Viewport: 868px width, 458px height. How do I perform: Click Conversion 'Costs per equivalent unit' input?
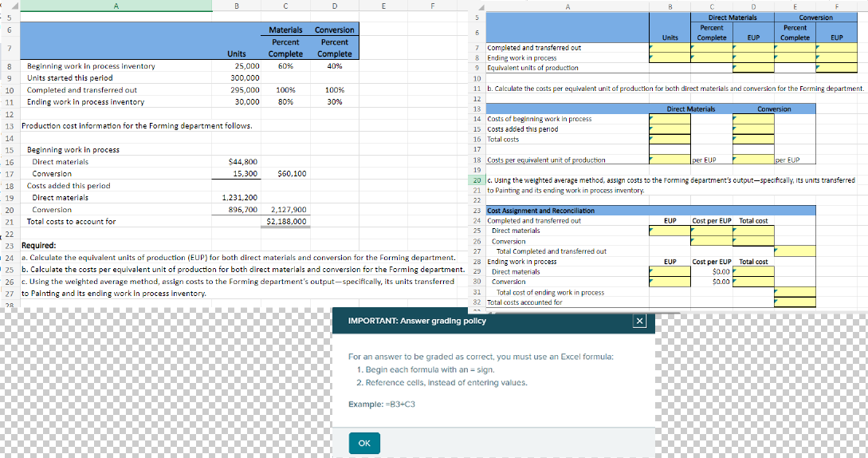click(753, 160)
